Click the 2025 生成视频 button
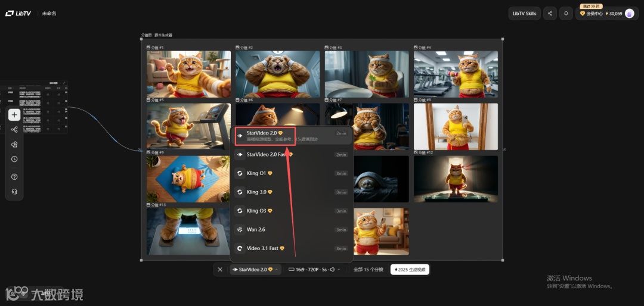This screenshot has height=306, width=644. tap(410, 270)
